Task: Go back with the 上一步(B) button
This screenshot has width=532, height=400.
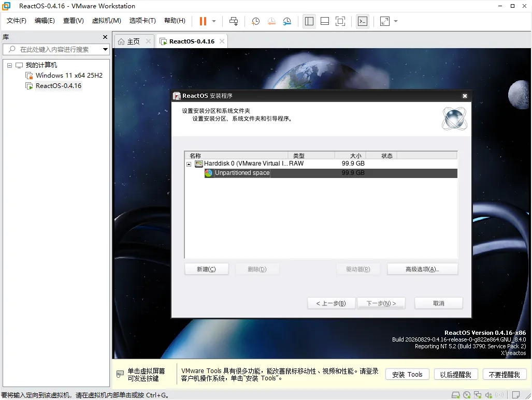Action: [331, 303]
